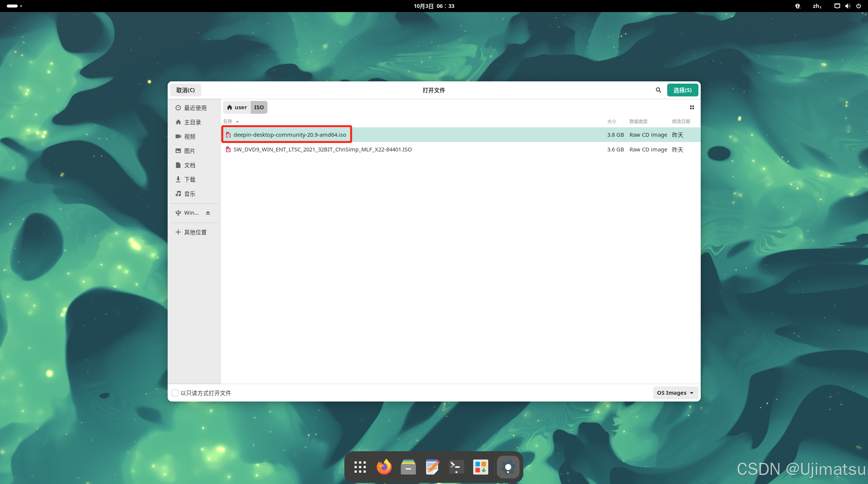The width and height of the screenshot is (868, 484).
Task: Open the Files manager in dock
Action: pos(408,467)
